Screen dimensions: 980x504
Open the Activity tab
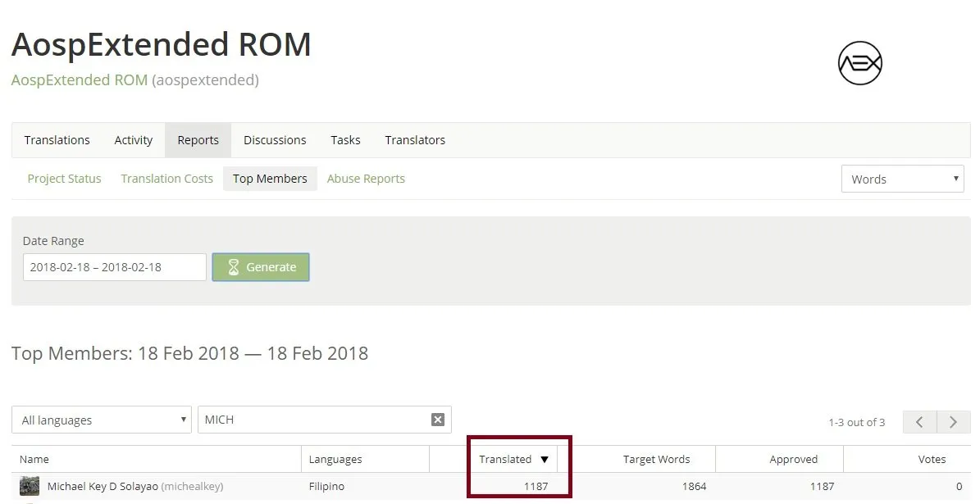(133, 140)
